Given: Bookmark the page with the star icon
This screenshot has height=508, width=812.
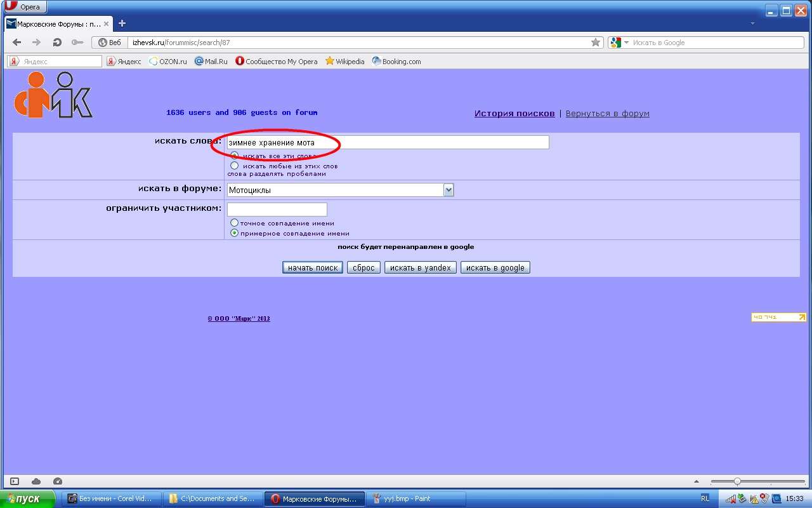Looking at the screenshot, I should (x=596, y=43).
